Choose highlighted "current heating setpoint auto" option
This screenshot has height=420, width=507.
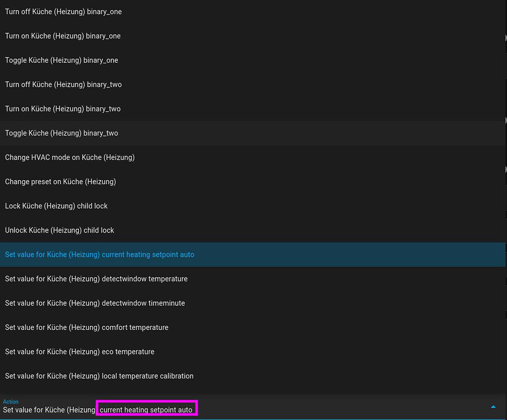coord(100,254)
